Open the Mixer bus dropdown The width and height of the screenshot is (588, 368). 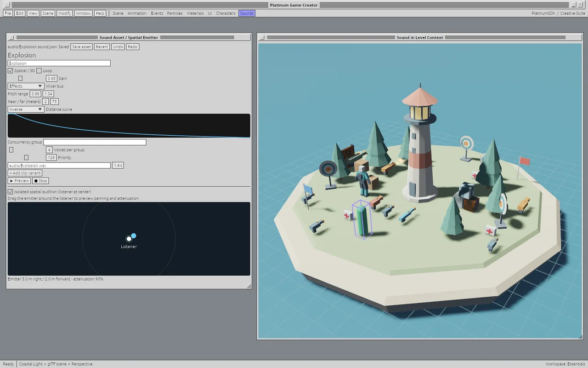[26, 86]
